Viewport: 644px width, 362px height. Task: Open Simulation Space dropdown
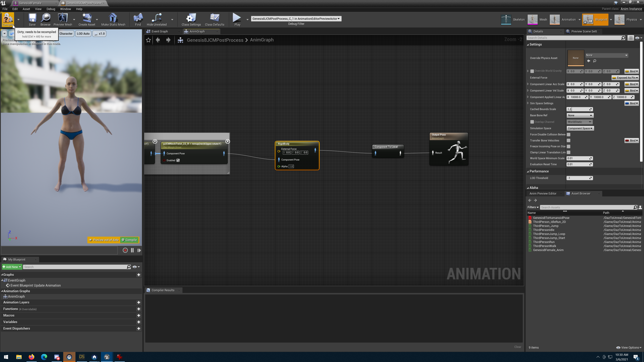(x=580, y=128)
